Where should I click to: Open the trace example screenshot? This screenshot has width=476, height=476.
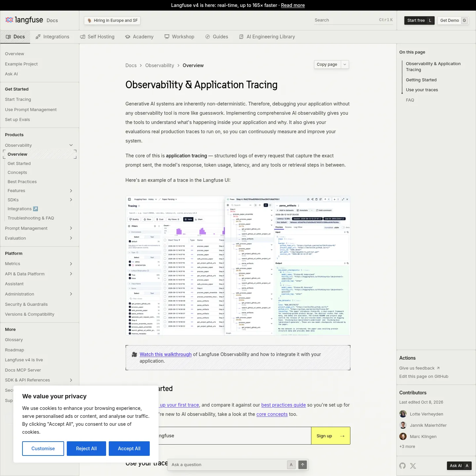pyautogui.click(x=238, y=266)
